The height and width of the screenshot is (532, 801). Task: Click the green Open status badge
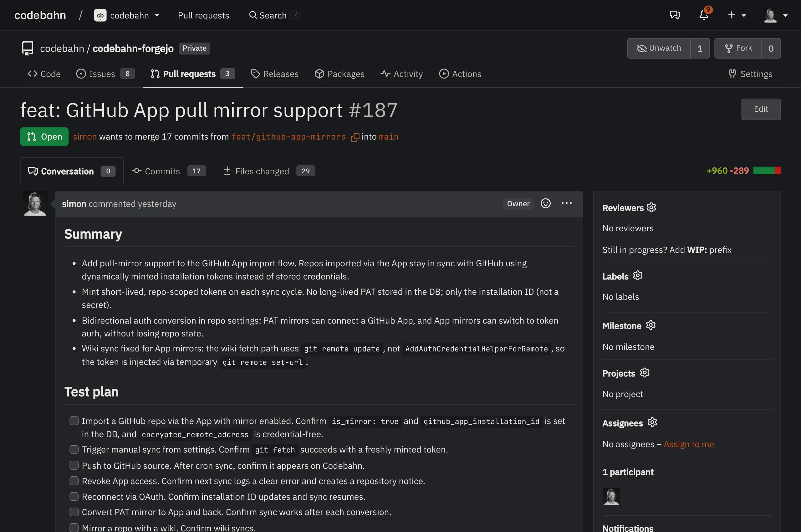pos(44,136)
